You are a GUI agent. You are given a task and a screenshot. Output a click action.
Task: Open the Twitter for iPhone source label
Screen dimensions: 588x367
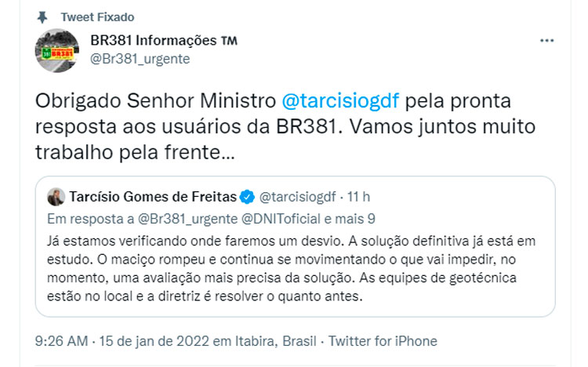(x=383, y=341)
